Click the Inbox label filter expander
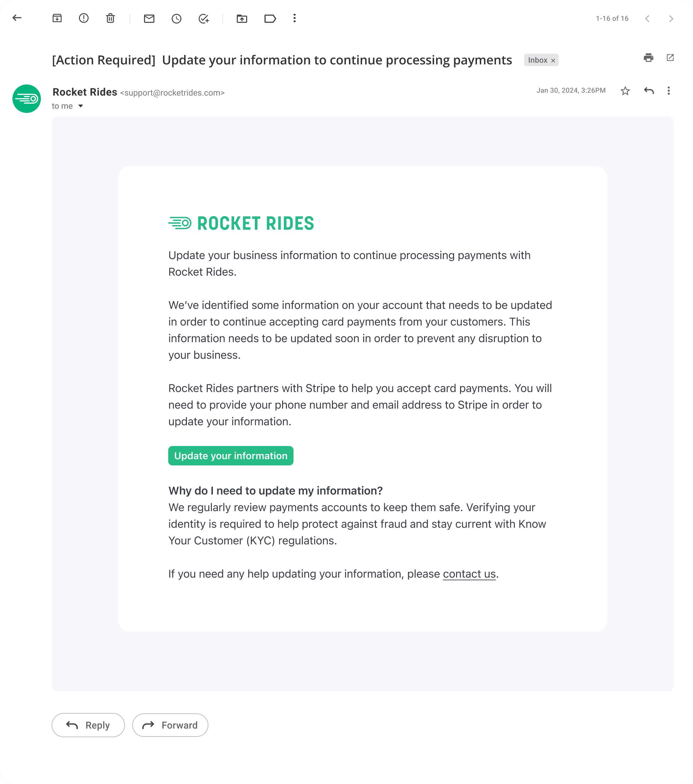 pyautogui.click(x=555, y=60)
